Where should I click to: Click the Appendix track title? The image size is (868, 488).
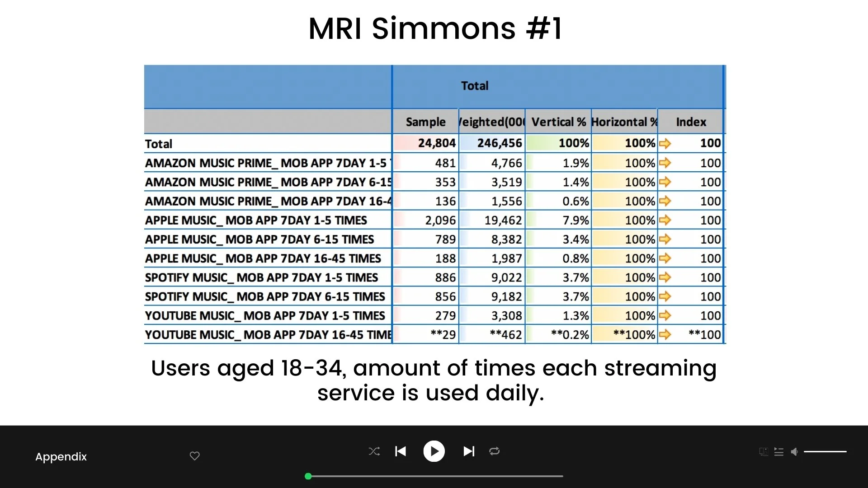click(61, 456)
